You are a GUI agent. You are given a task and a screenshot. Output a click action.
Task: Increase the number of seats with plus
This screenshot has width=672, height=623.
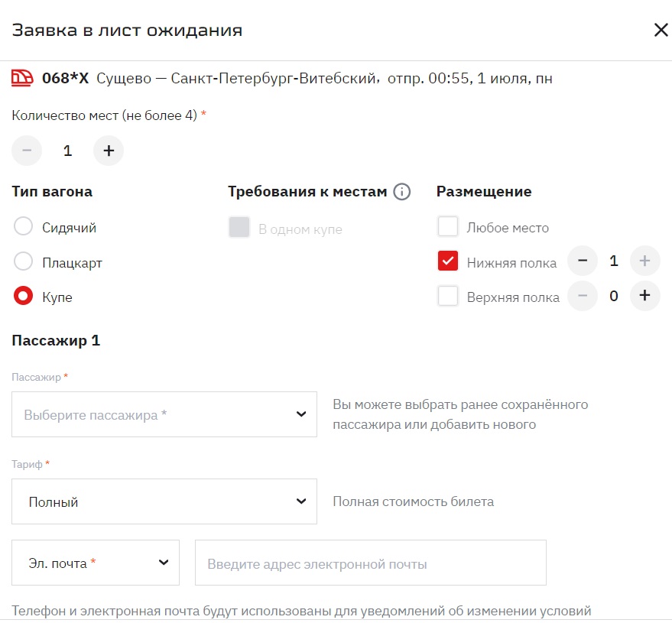pos(109,151)
